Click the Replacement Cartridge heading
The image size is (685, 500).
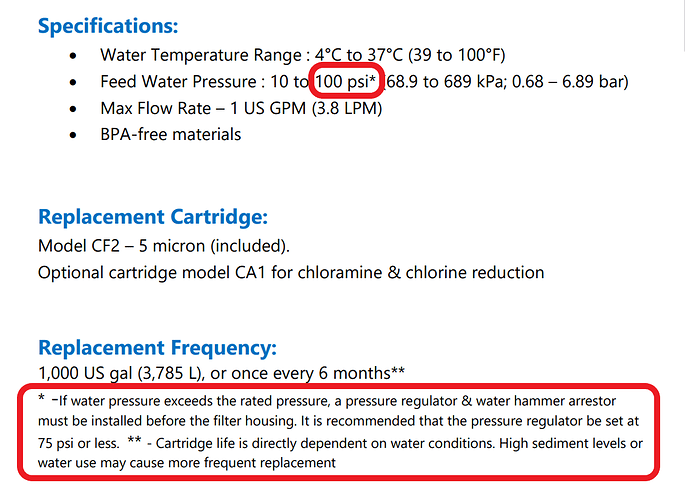coord(153,217)
